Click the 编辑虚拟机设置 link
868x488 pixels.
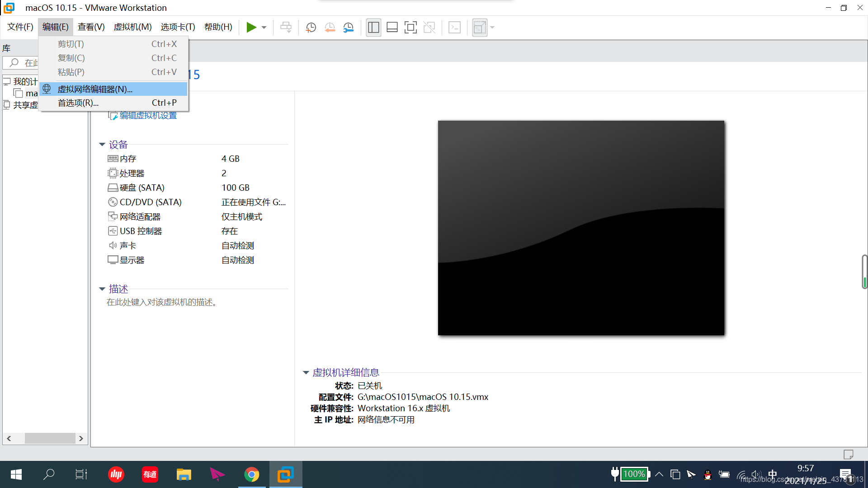(x=148, y=116)
